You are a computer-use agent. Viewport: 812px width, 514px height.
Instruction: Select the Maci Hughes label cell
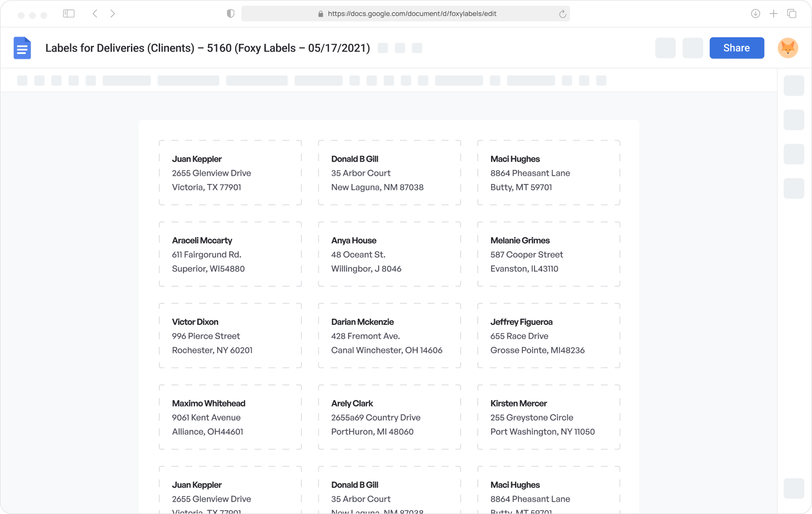tap(548, 172)
